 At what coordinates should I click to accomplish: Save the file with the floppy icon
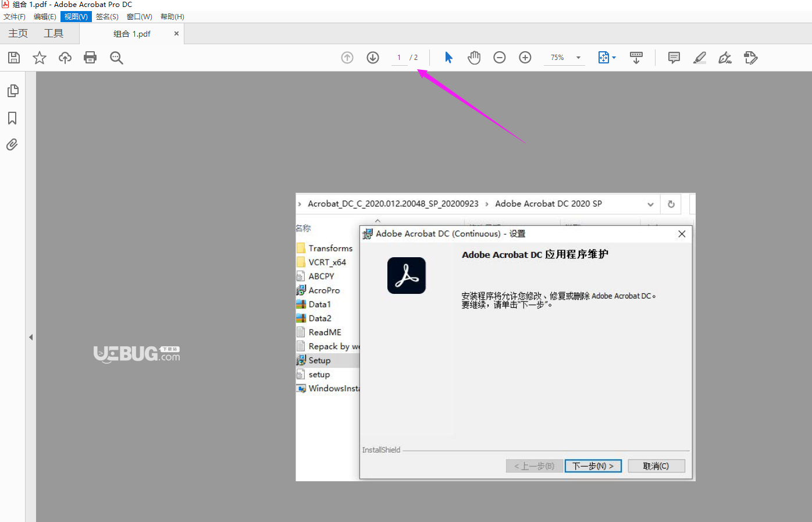[x=14, y=58]
